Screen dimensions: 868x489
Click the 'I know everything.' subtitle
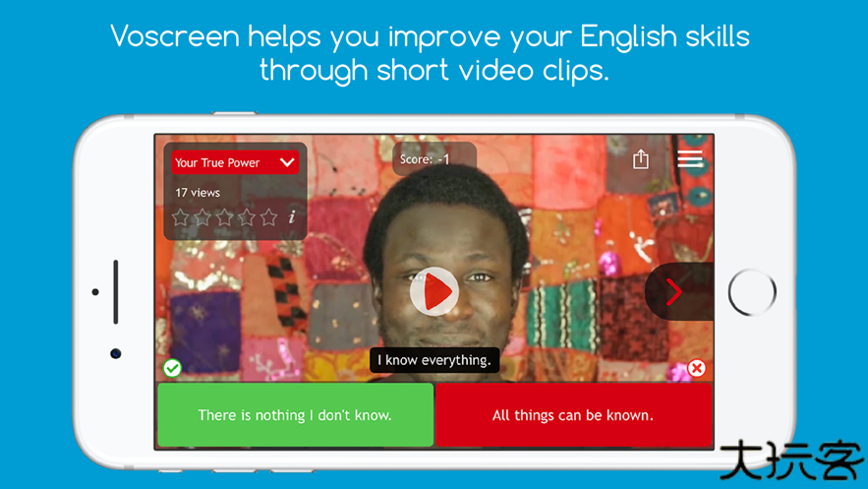434,360
